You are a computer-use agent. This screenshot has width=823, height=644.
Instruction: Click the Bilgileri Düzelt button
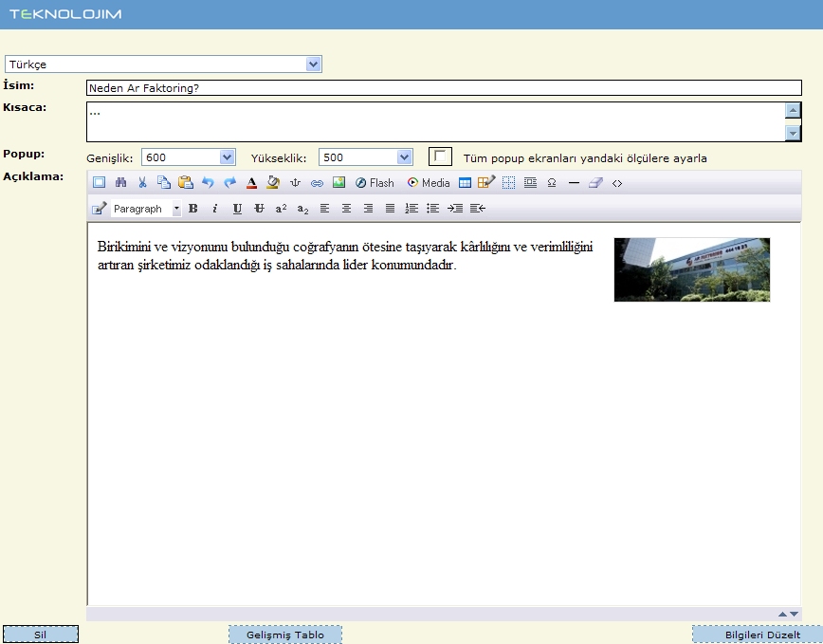click(758, 634)
